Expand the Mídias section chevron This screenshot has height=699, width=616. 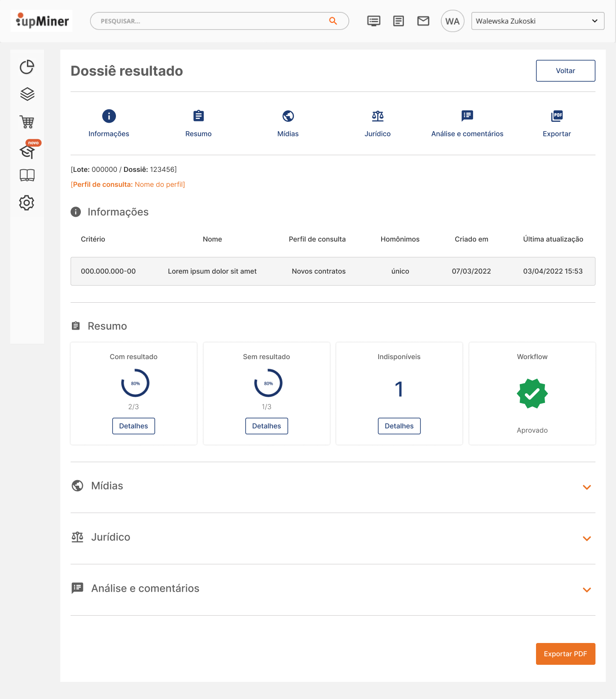pos(586,487)
